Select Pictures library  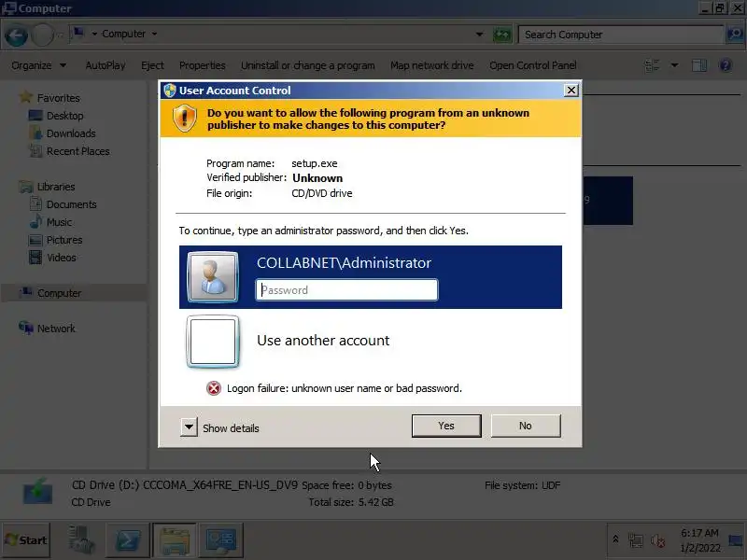pos(64,240)
